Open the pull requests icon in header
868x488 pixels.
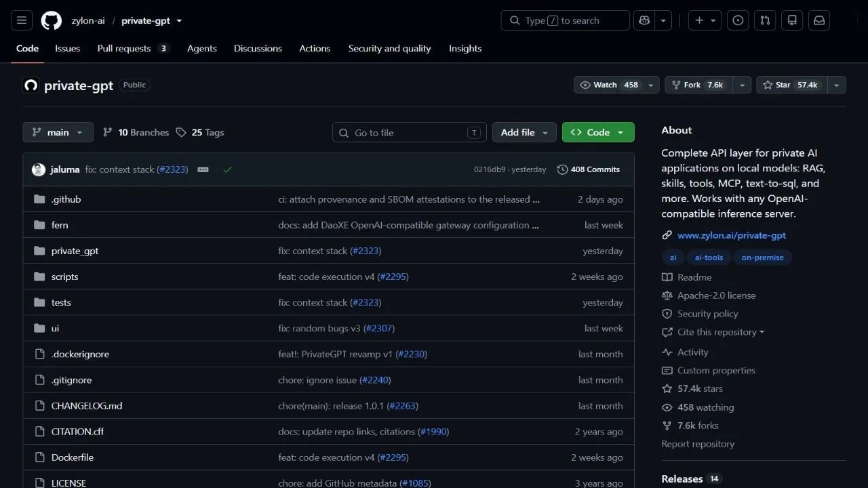(765, 20)
